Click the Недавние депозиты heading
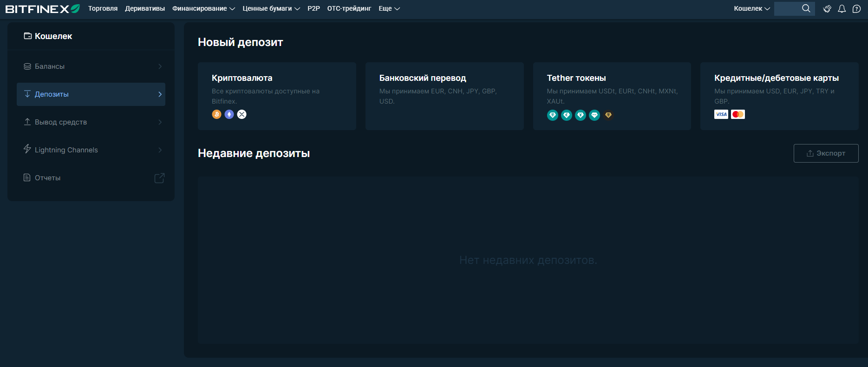 [x=254, y=153]
